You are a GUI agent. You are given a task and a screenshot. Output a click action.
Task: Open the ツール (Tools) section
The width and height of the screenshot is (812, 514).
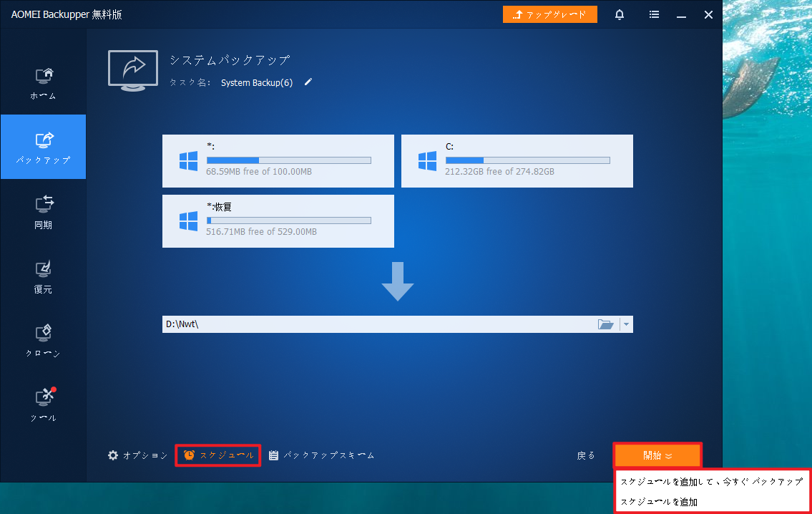click(x=43, y=404)
